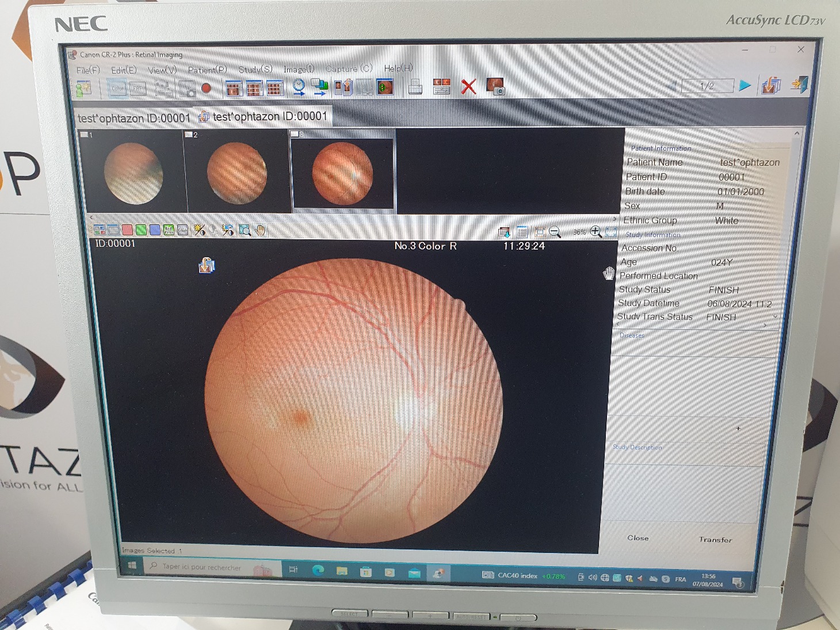Open the Windows Start menu
The width and height of the screenshot is (840, 630).
click(132, 566)
